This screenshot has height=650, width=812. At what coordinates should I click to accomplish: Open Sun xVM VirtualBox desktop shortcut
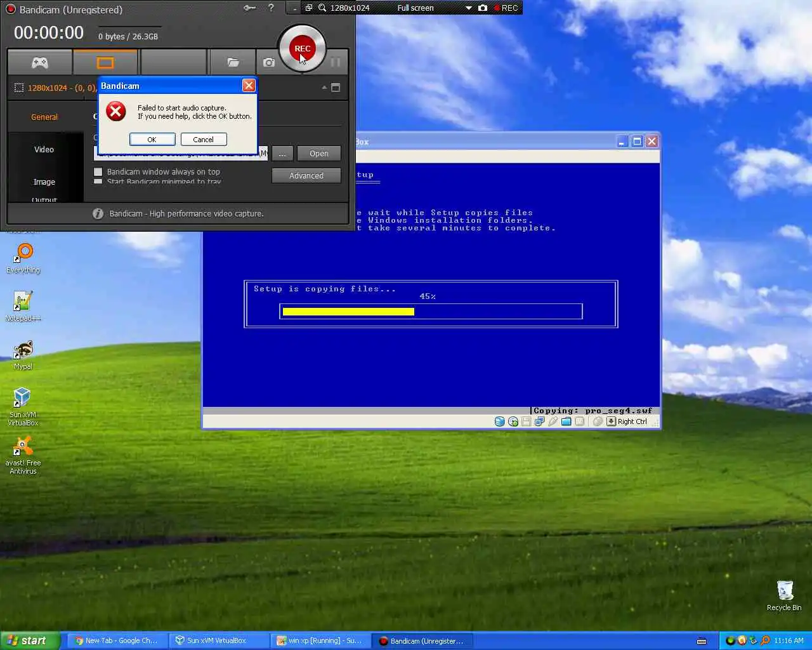click(23, 407)
